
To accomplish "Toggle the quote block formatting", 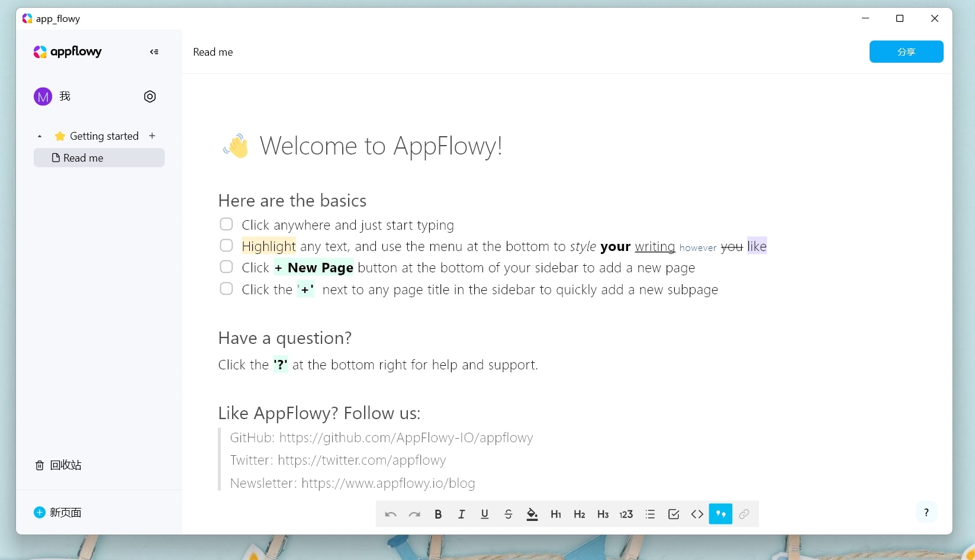I will [720, 514].
